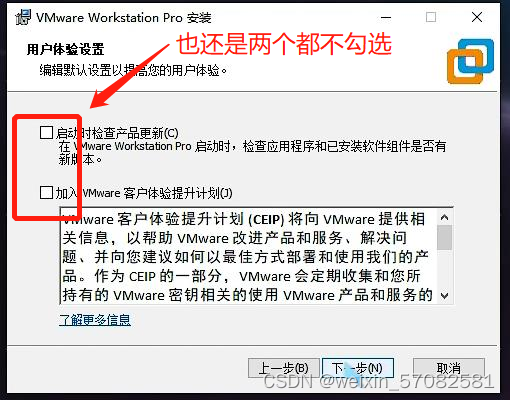Click the VMware 客户体验提升计划(J) label
Viewport: 510px width, 400px height.
pyautogui.click(x=144, y=193)
